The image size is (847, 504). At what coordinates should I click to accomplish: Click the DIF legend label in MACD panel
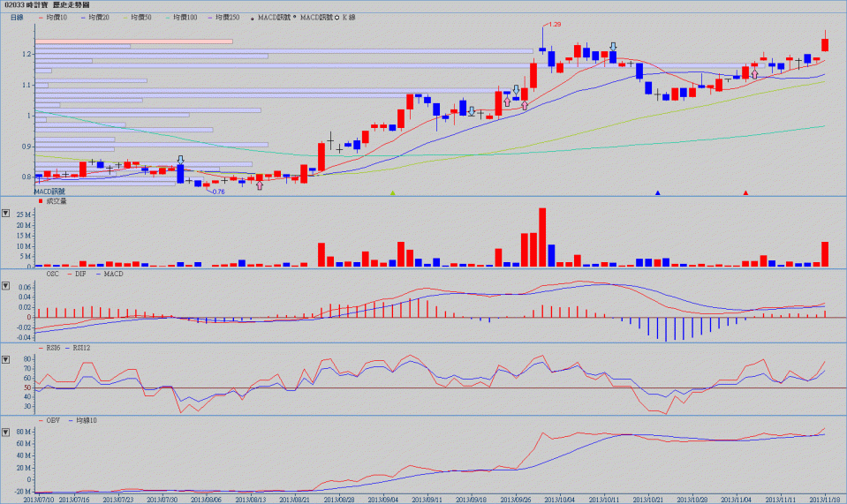[x=80, y=274]
